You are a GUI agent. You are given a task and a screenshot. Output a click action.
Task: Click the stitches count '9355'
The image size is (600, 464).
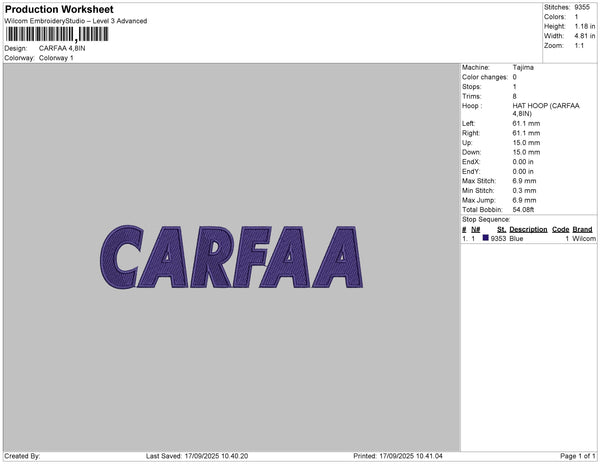(x=582, y=7)
